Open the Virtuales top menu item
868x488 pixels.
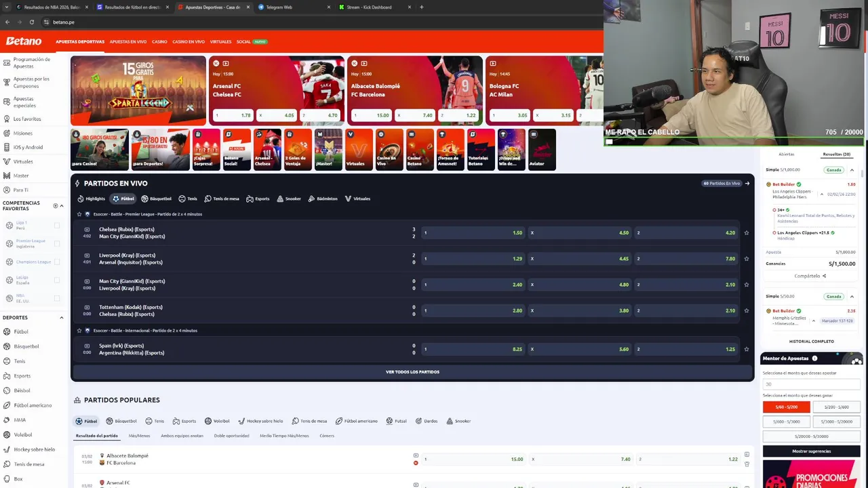coord(220,41)
